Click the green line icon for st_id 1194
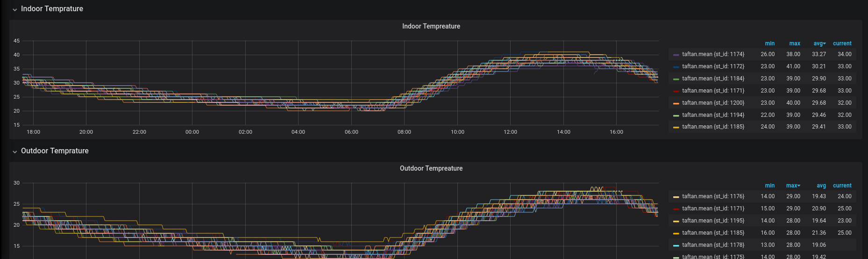Image resolution: width=868 pixels, height=259 pixels. pos(676,115)
